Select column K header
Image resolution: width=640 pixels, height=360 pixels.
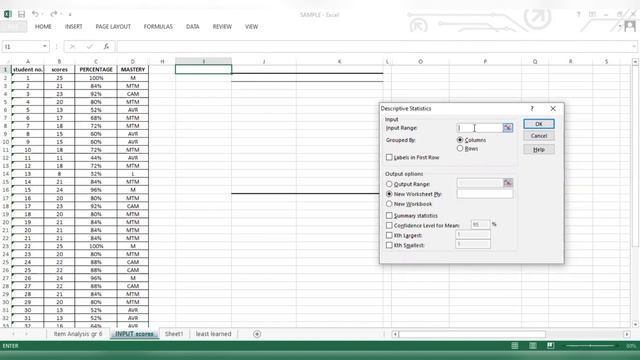pos(340,61)
